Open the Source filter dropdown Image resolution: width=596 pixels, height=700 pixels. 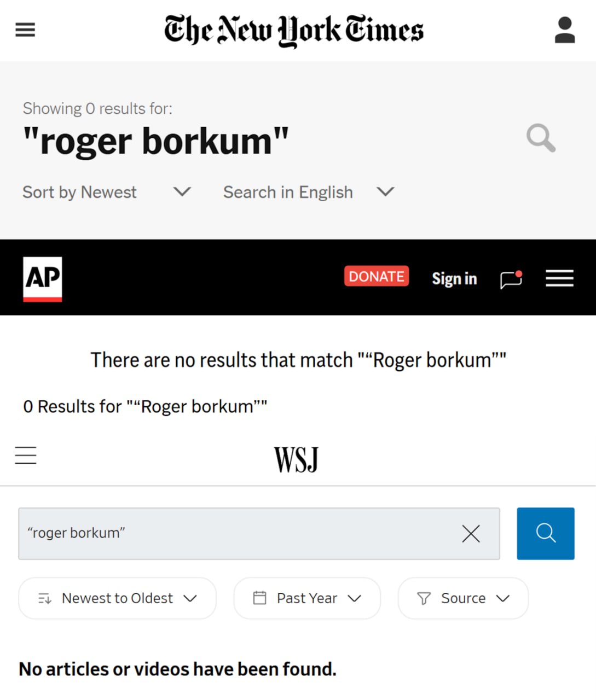click(x=463, y=598)
